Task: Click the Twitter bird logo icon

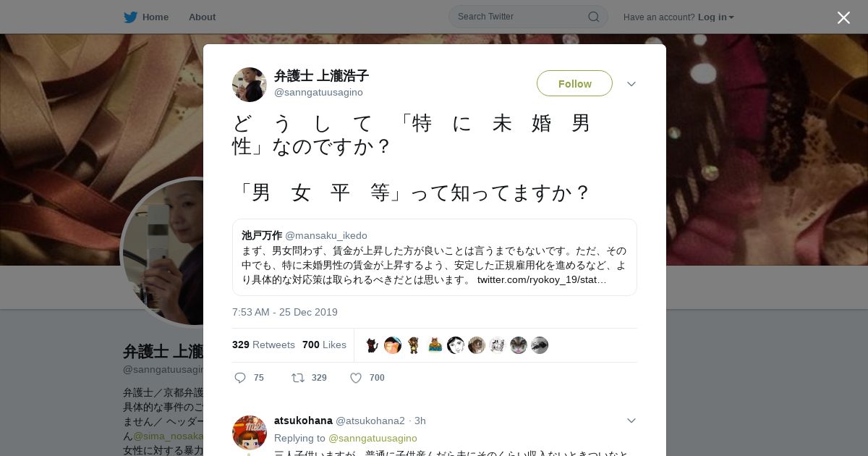Action: point(130,17)
